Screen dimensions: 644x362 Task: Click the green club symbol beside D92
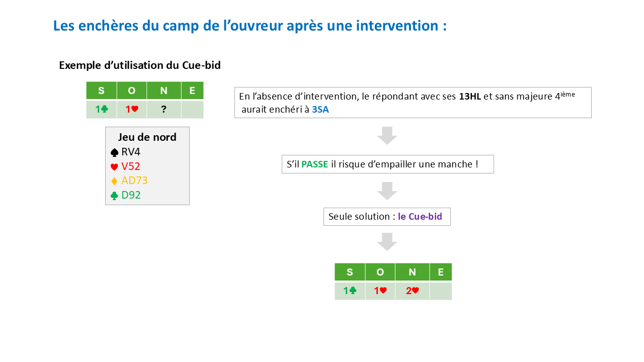114,196
